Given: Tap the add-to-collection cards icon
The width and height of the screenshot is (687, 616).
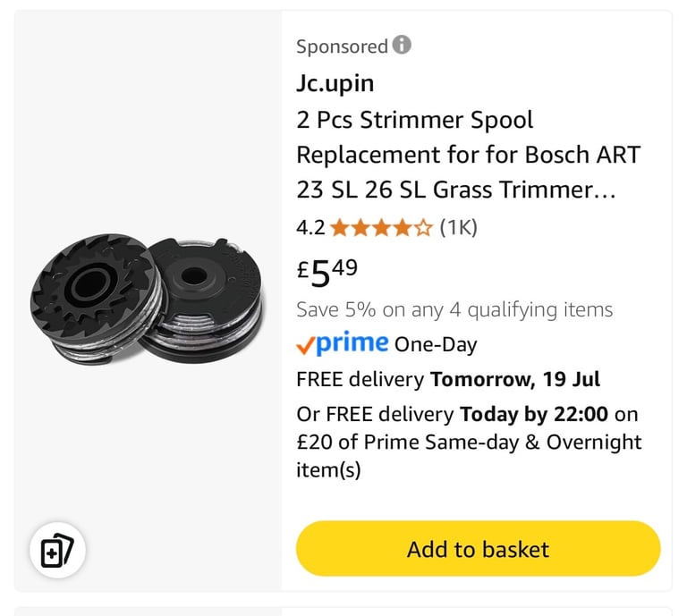Looking at the screenshot, I should coord(57,551).
